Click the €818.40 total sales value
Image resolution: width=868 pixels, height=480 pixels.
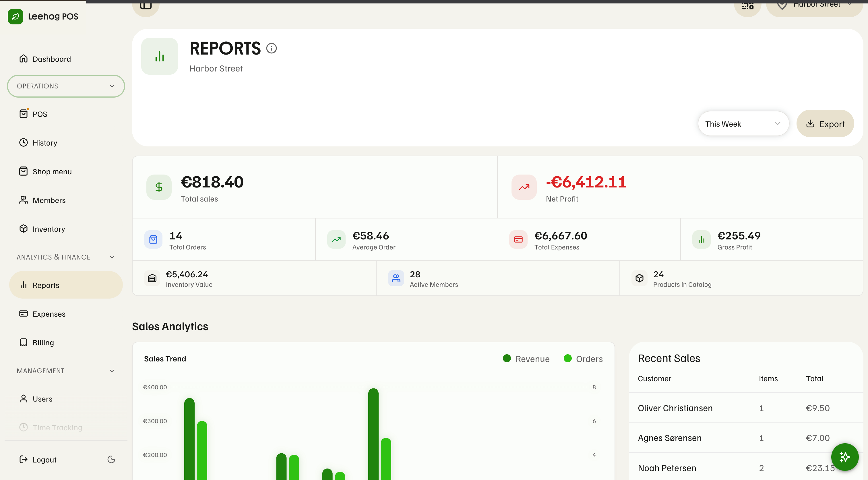(x=212, y=182)
